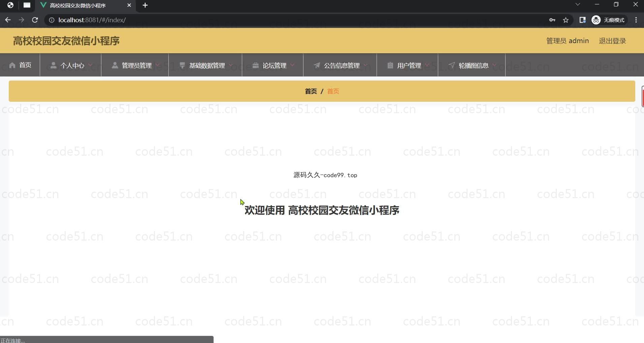Click the 高校校园交友微信小程序 site title
644x343 pixels.
[66, 41]
